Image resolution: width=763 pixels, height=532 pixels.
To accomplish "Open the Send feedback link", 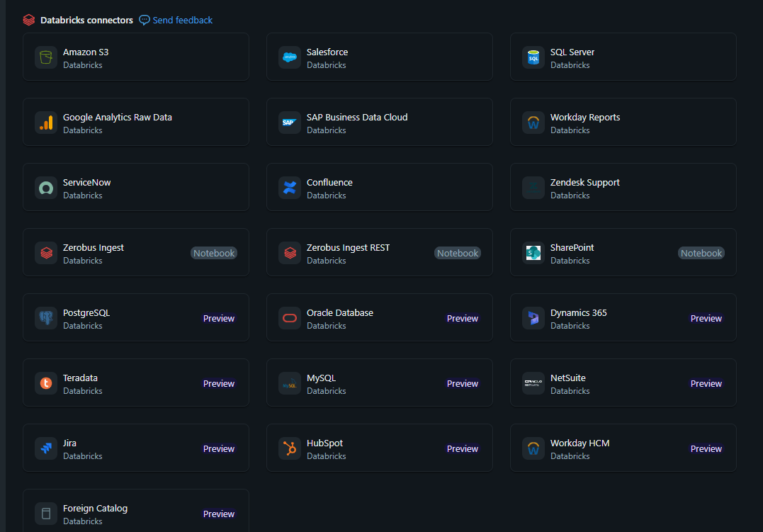I will click(x=183, y=20).
